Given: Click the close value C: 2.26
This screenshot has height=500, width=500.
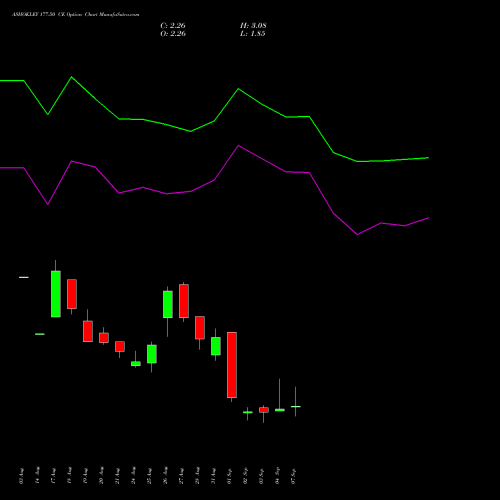Looking at the screenshot, I should (x=173, y=26).
